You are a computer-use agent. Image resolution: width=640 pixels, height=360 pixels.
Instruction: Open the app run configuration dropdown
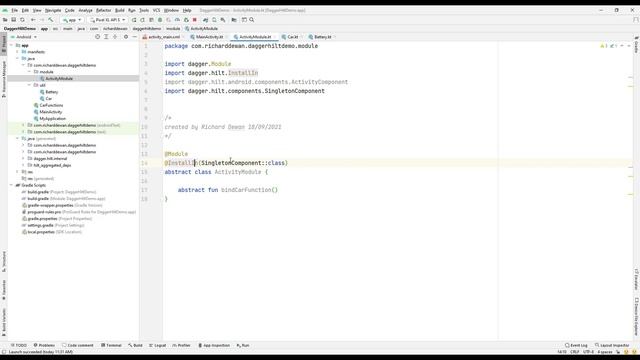[72, 20]
